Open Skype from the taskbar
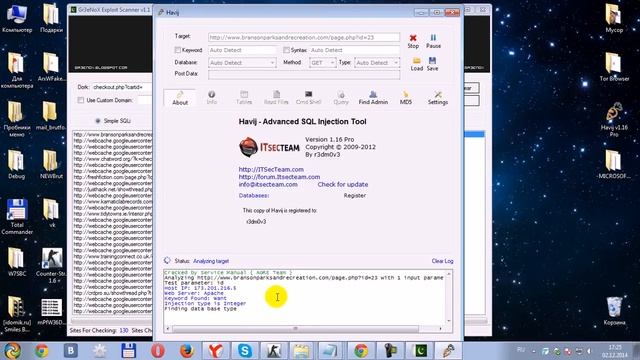The height and width of the screenshot is (360, 640). tap(245, 351)
